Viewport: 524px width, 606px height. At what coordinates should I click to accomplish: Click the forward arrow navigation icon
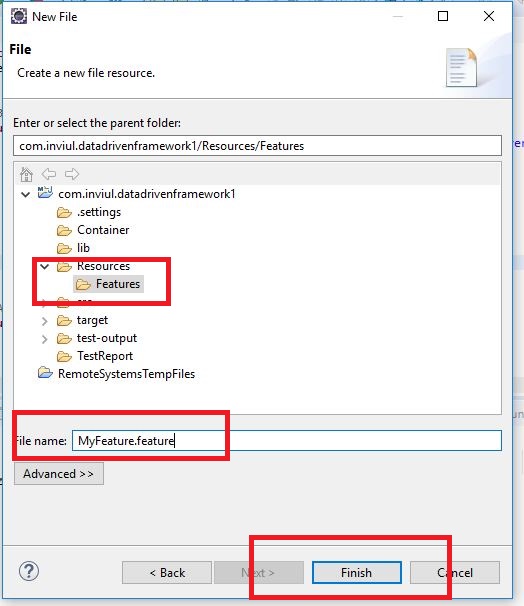click(x=72, y=174)
